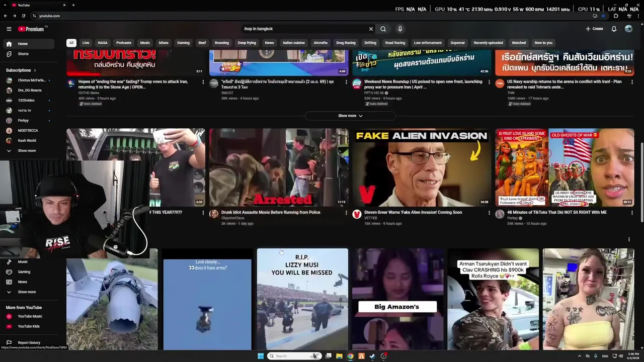Expand the Subscriptions header chevron
The width and height of the screenshot is (644, 362).
tap(35, 70)
